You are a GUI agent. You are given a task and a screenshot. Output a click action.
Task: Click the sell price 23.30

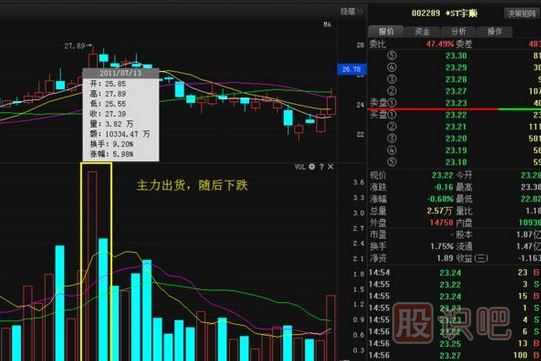click(456, 56)
